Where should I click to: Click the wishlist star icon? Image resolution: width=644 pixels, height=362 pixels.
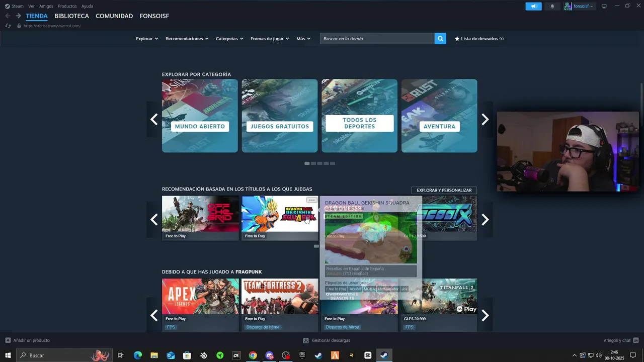(x=457, y=39)
